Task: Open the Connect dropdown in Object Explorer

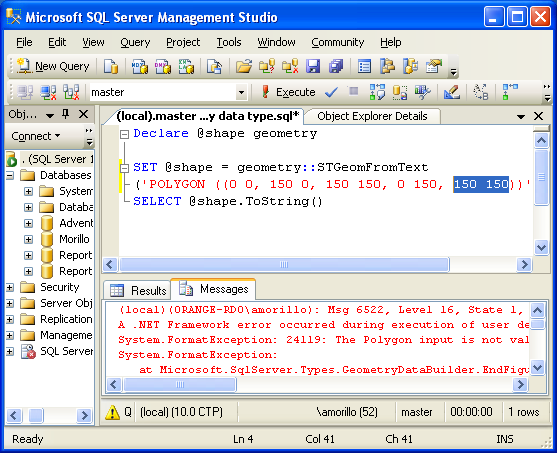Action: point(36,136)
